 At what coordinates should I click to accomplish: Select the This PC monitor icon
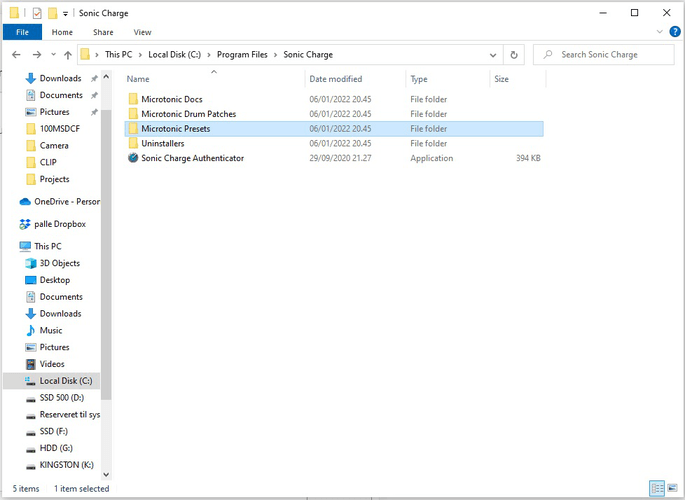click(25, 246)
